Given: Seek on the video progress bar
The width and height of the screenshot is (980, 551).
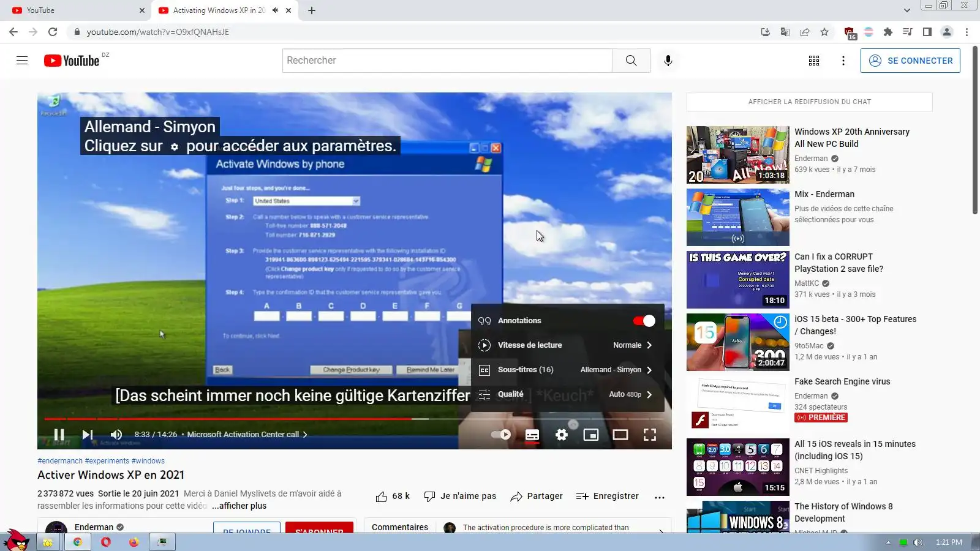Looking at the screenshot, I should [355, 419].
